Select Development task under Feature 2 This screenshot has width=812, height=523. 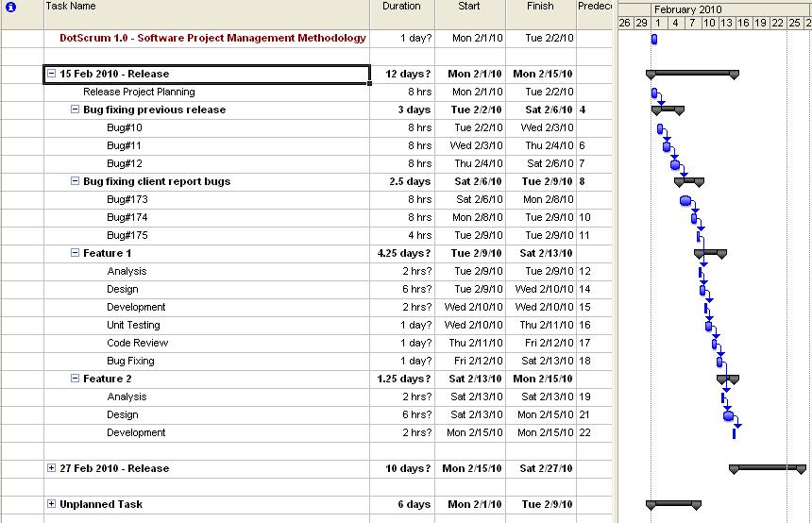136,432
